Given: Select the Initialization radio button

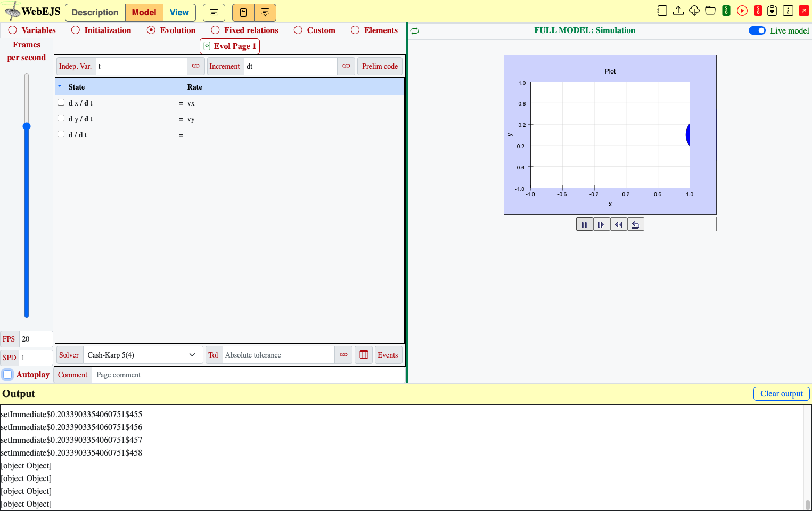Looking at the screenshot, I should pos(76,30).
